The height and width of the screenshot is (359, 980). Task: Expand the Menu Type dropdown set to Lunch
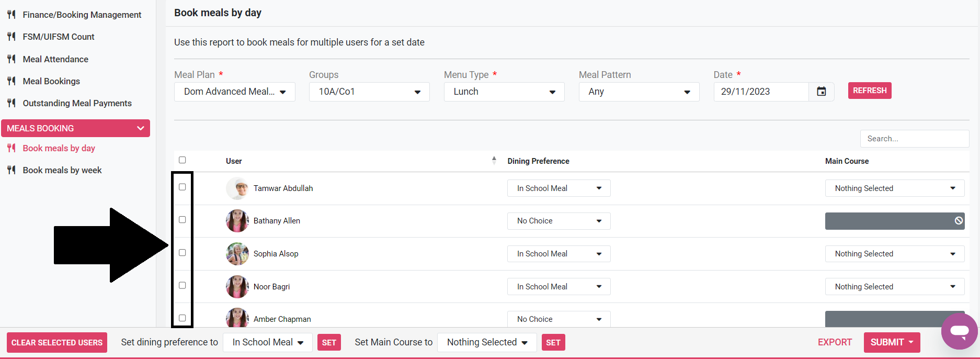(x=504, y=92)
